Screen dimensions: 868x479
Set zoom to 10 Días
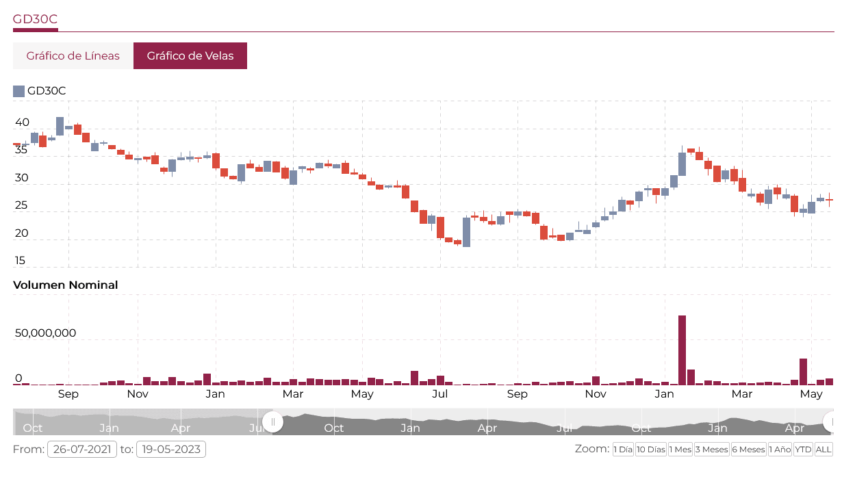[650, 450]
